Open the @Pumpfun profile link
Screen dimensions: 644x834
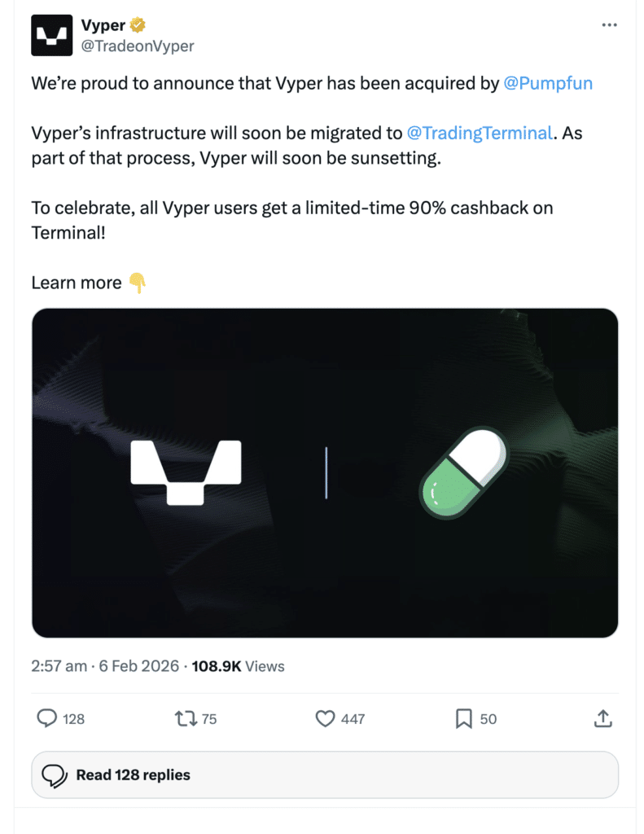click(549, 83)
